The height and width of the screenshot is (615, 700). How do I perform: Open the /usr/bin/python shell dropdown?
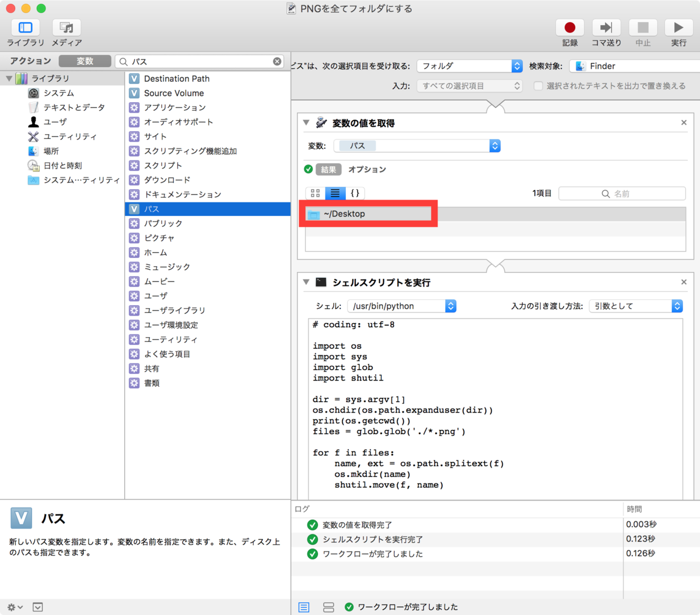pos(402,306)
